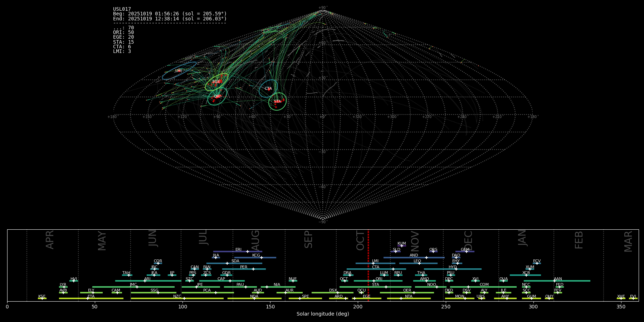Click the KUM shower label in timeline
The width and height of the screenshot is (644, 322).
(x=402, y=244)
